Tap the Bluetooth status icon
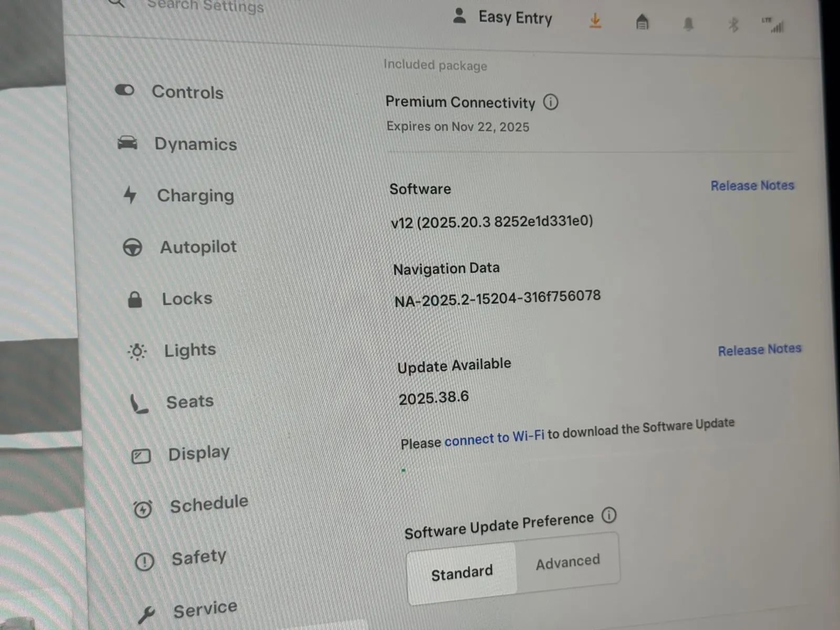 pyautogui.click(x=733, y=25)
